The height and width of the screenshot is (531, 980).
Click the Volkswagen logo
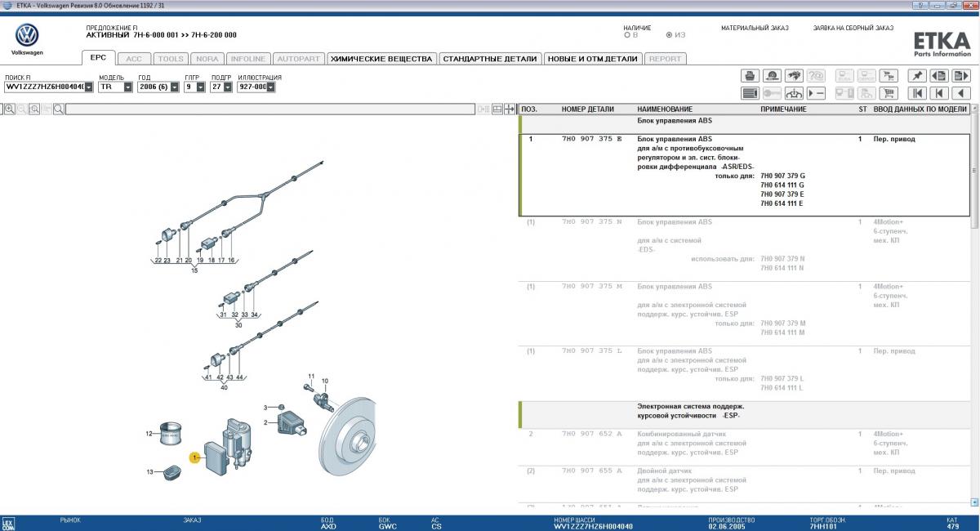tap(27, 35)
